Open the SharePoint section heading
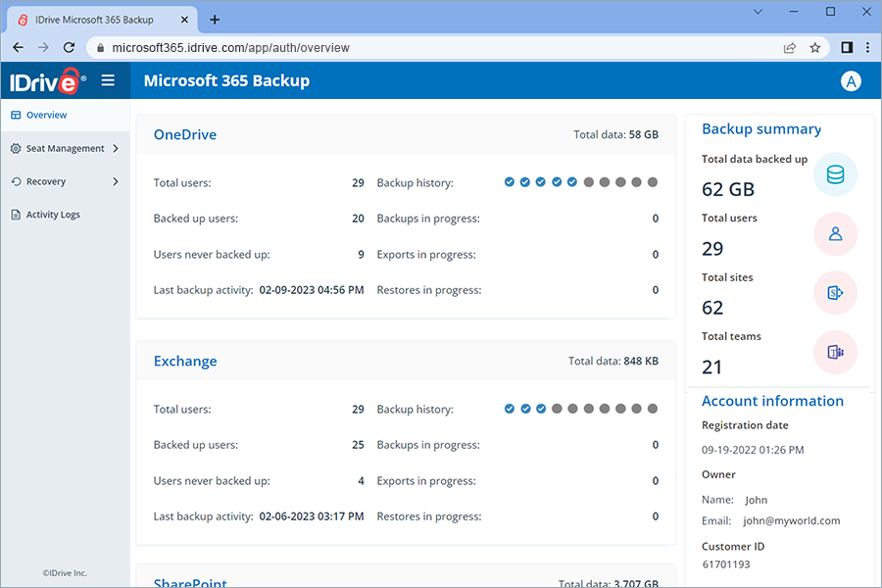Image resolution: width=882 pixels, height=588 pixels. [x=190, y=582]
